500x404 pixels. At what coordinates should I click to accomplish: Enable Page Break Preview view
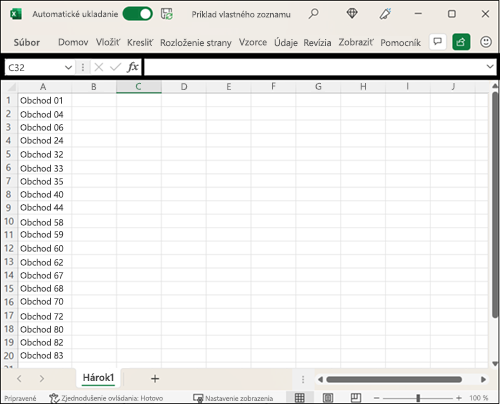[356, 397]
